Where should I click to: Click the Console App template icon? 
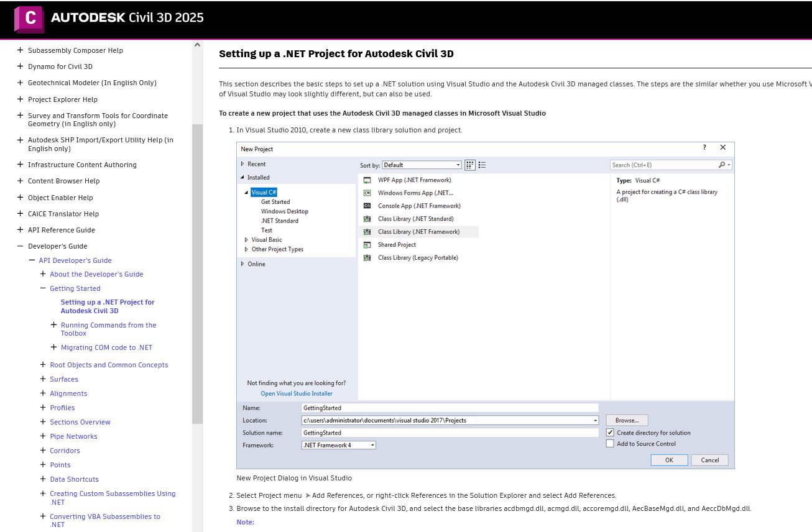(x=367, y=206)
